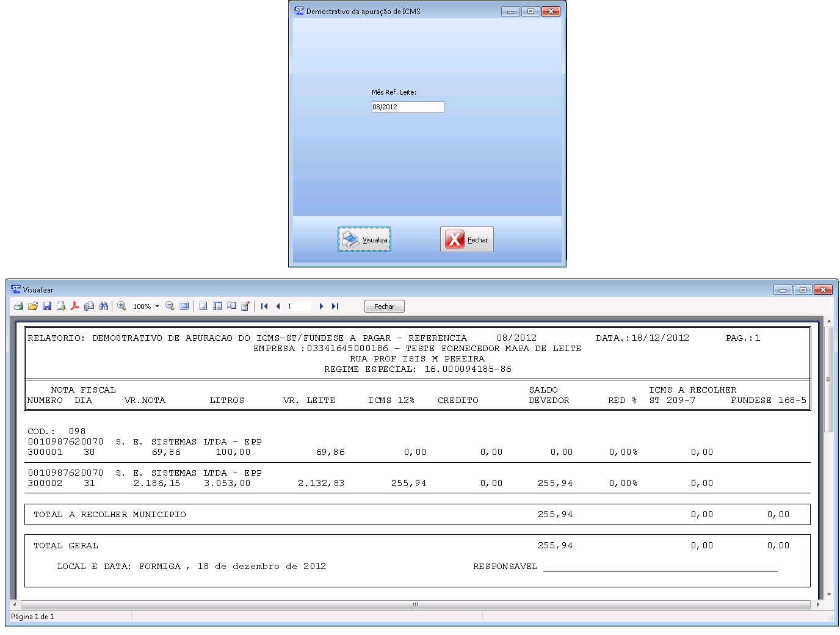Open a report file via folder icon
The width and height of the screenshot is (840, 635).
click(33, 306)
